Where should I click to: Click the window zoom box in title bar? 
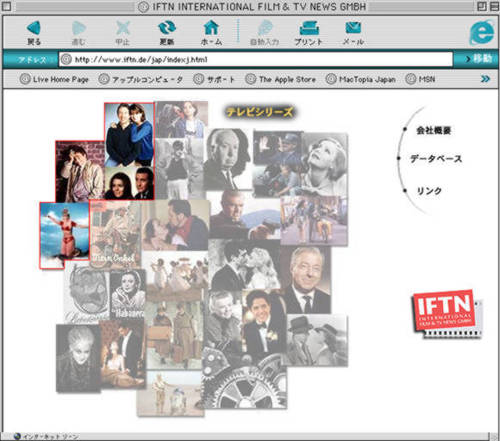tap(482, 6)
